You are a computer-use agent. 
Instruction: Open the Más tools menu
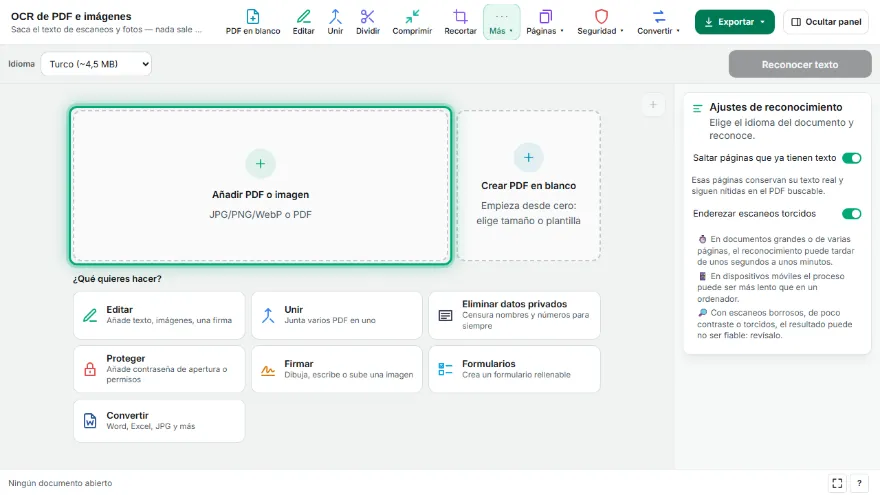[x=501, y=22]
